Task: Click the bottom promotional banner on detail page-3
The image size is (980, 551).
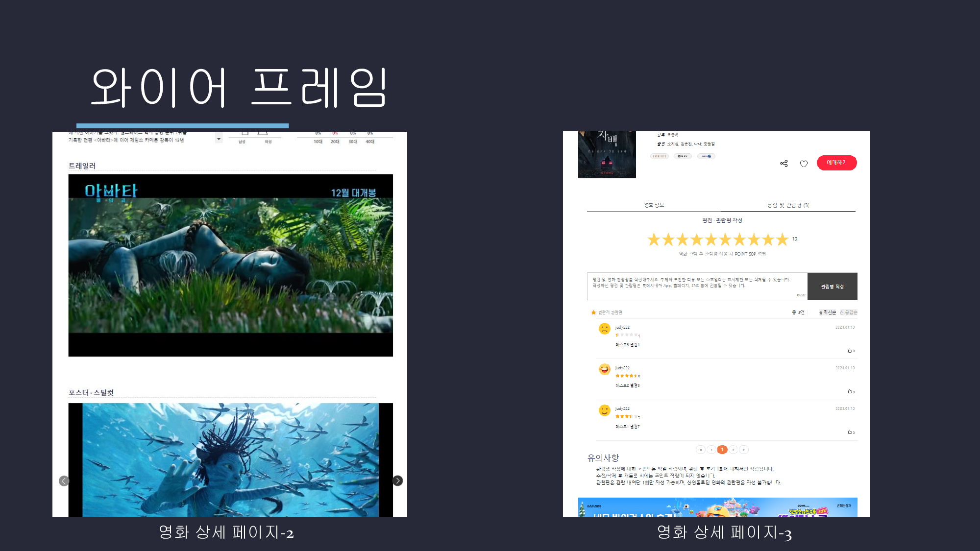Action: coord(718,507)
